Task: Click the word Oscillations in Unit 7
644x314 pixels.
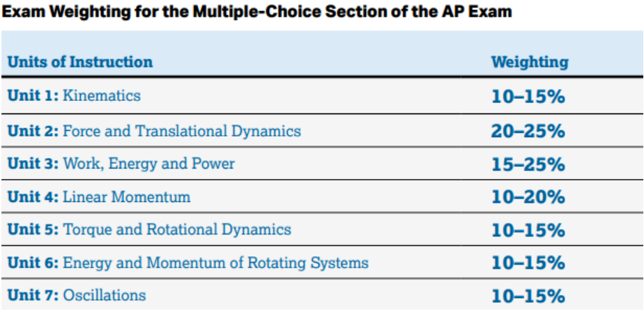Action: click(x=105, y=295)
